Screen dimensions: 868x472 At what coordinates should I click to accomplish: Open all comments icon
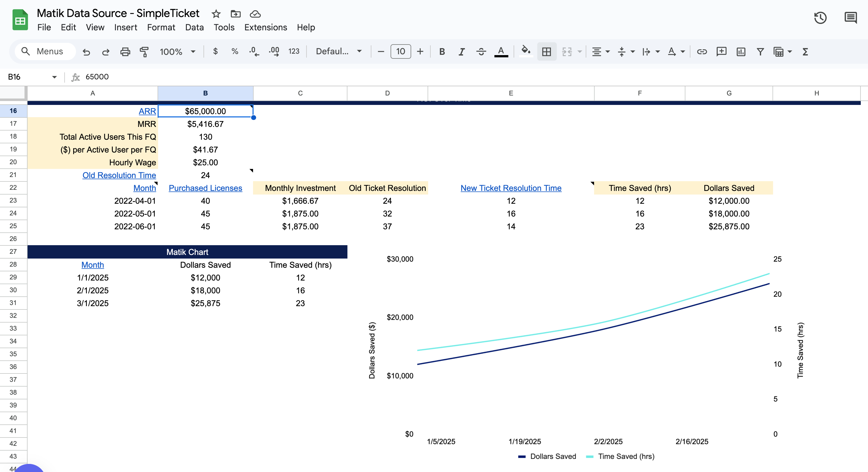tap(850, 18)
